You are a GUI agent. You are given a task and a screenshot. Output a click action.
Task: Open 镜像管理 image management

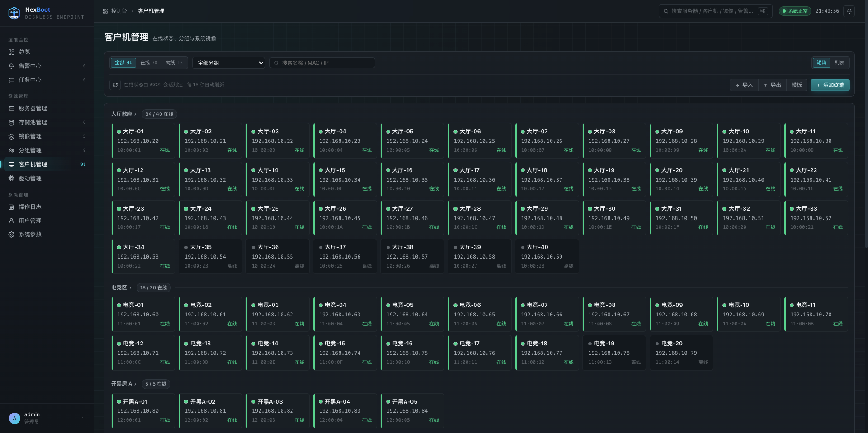pos(47,136)
